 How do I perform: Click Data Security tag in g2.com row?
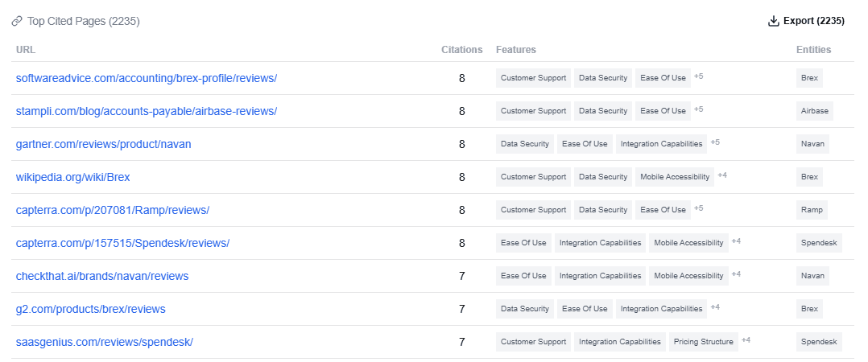point(525,309)
